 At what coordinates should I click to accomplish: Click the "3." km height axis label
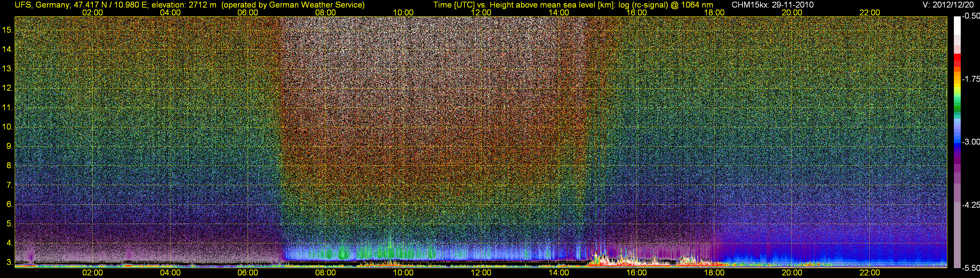[9, 262]
